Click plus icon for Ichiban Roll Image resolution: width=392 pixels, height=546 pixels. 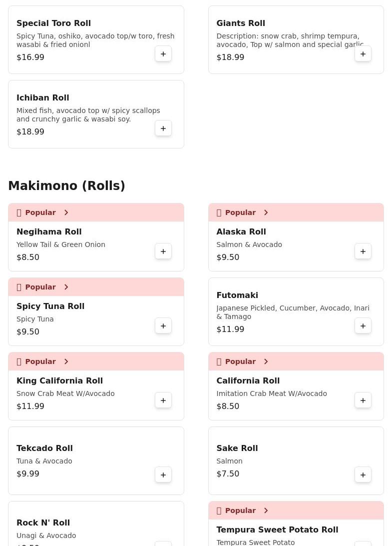[163, 128]
